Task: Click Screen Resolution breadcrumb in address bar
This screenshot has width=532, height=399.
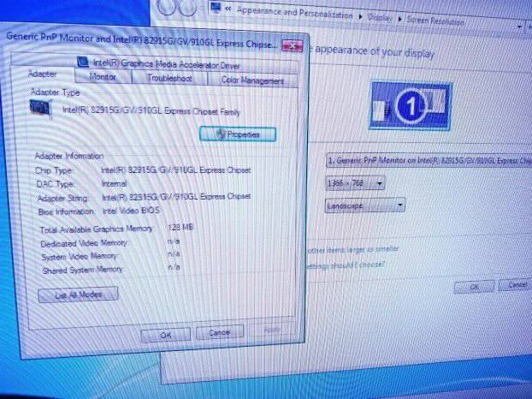Action: [435, 21]
